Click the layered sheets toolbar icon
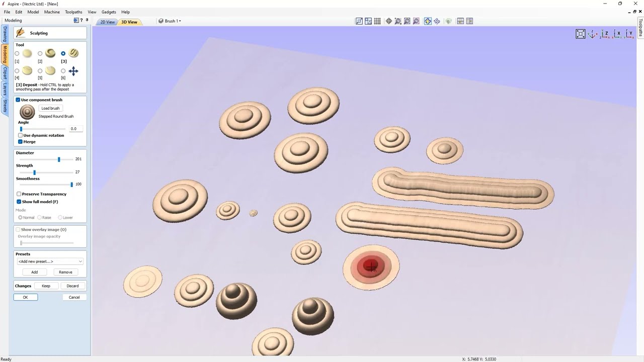This screenshot has width=644, height=362. (437, 21)
